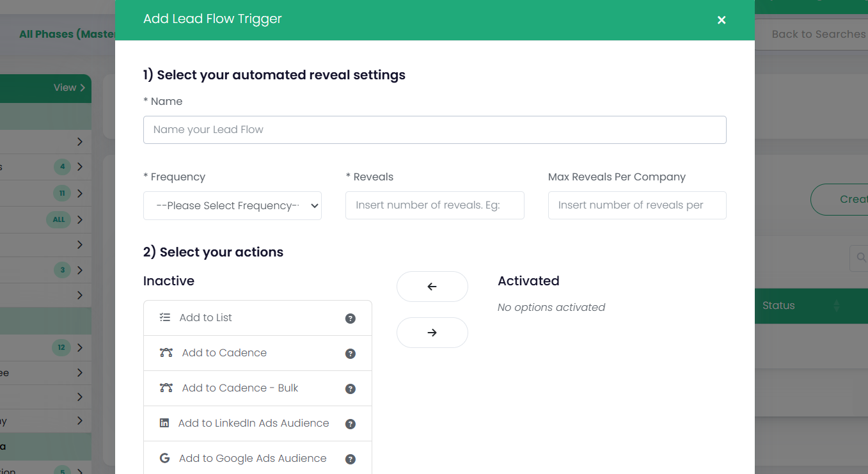
Task: Select Add to Cadence - Bulk action
Action: [x=240, y=388]
